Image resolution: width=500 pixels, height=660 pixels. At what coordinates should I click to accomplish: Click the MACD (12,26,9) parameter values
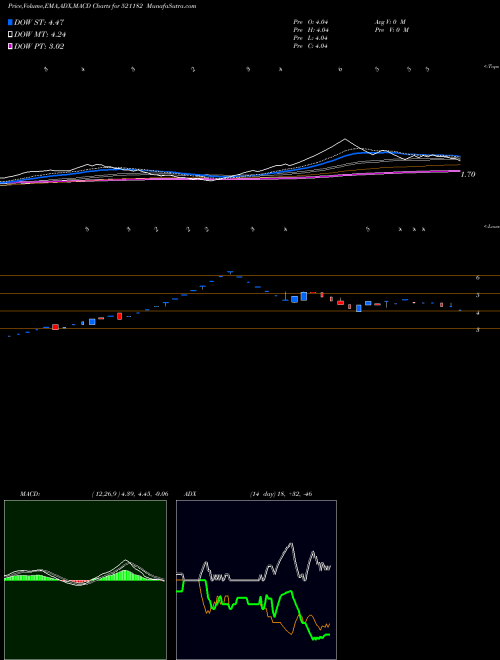tap(130, 494)
